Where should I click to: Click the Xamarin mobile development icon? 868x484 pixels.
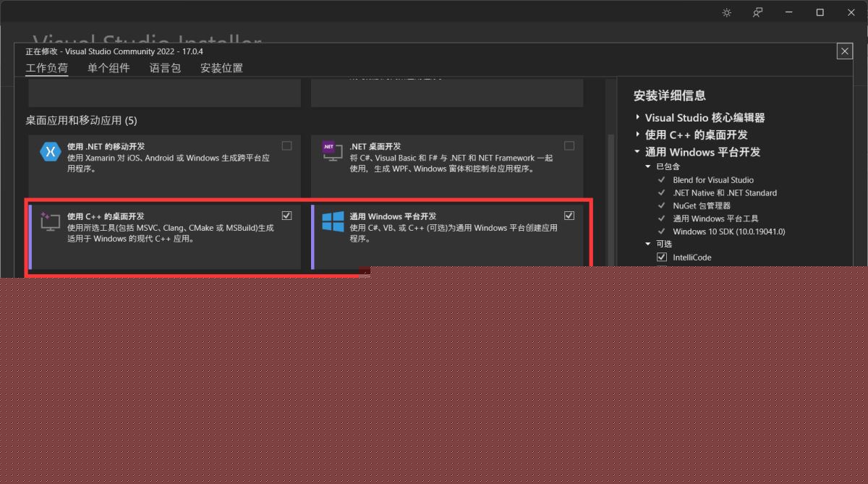point(50,152)
